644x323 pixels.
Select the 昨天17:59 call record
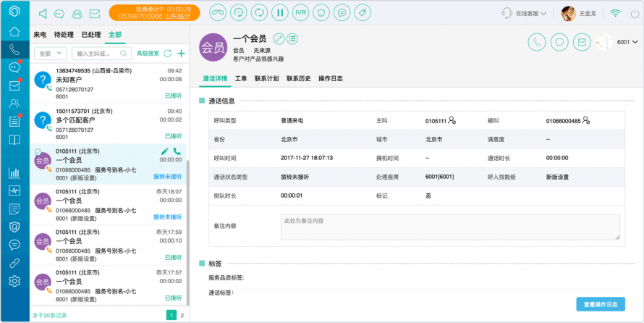click(x=109, y=246)
